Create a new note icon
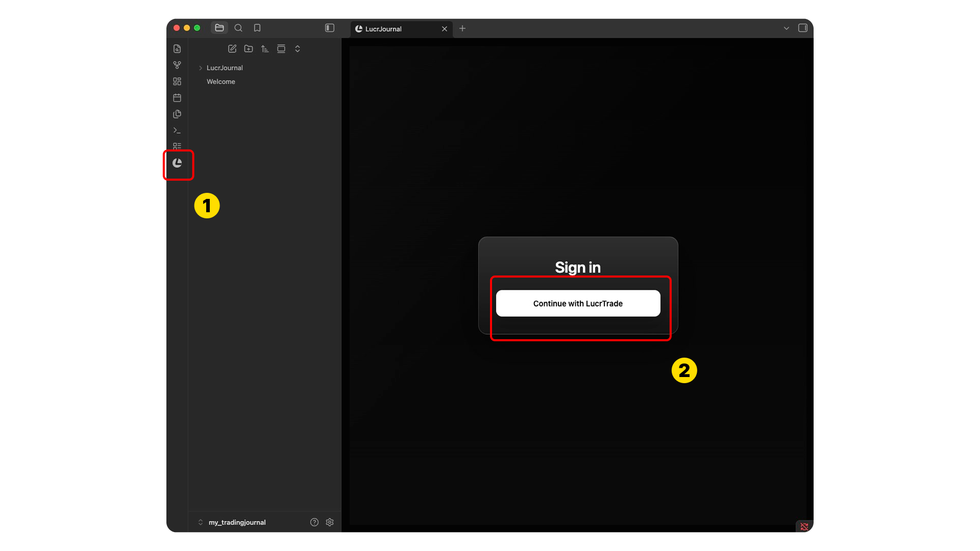Viewport: 980px width, 551px height. 232,49
